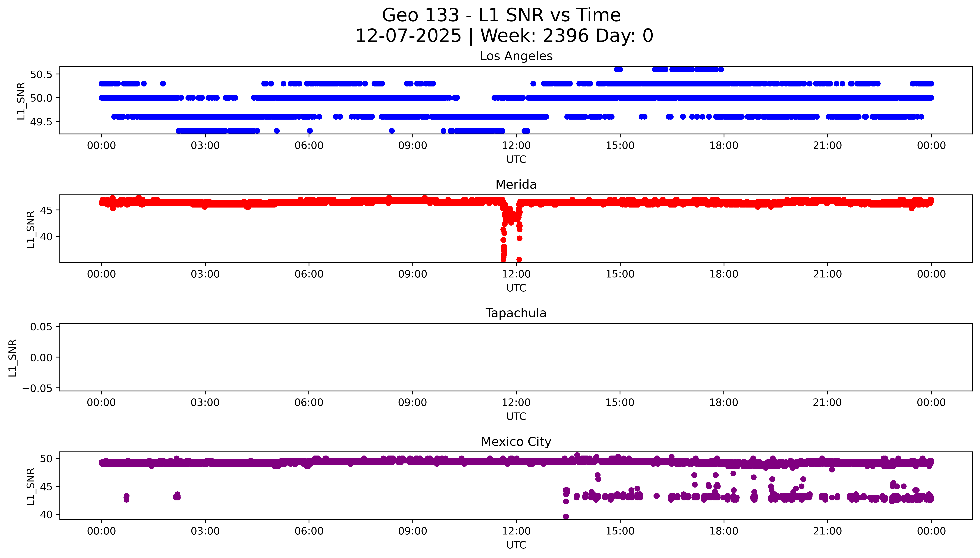Click the 0.05 y-axis label in Tapachula plot
This screenshot has height=558, width=980.
41,327
